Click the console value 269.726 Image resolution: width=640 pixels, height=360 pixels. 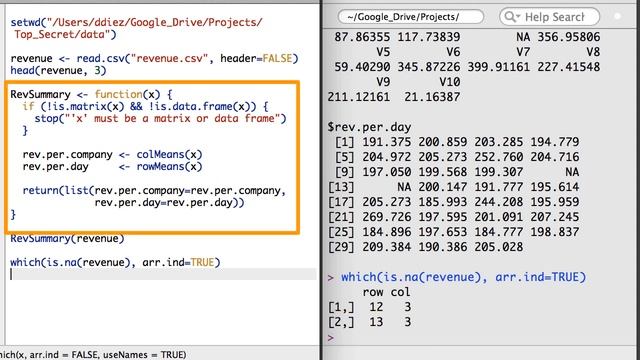coord(387,217)
